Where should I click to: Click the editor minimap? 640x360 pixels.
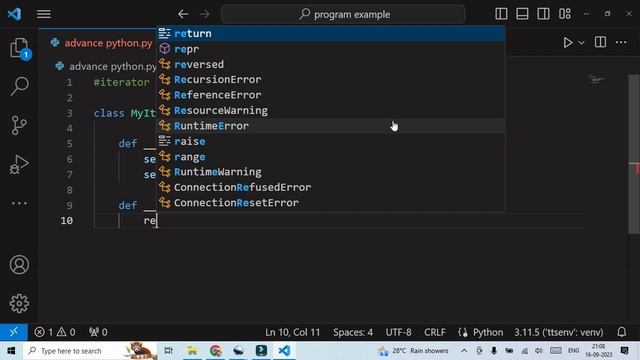coord(596,79)
